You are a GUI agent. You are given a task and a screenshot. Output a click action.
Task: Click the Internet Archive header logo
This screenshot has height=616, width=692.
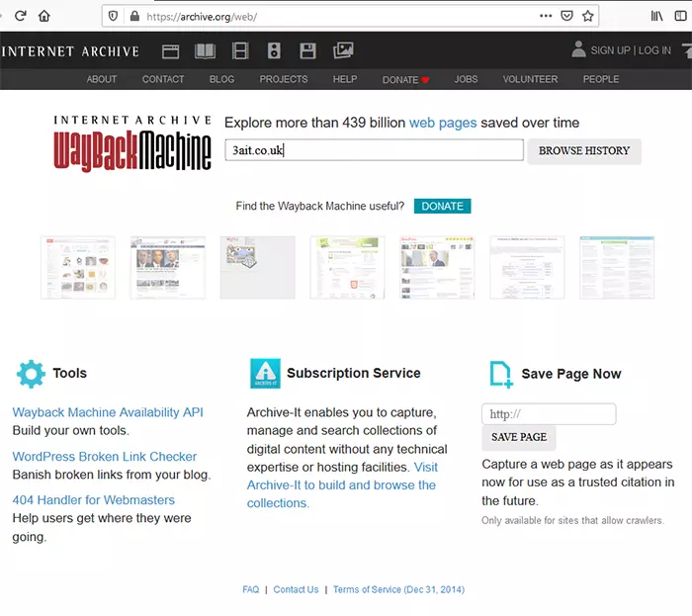click(x=70, y=51)
